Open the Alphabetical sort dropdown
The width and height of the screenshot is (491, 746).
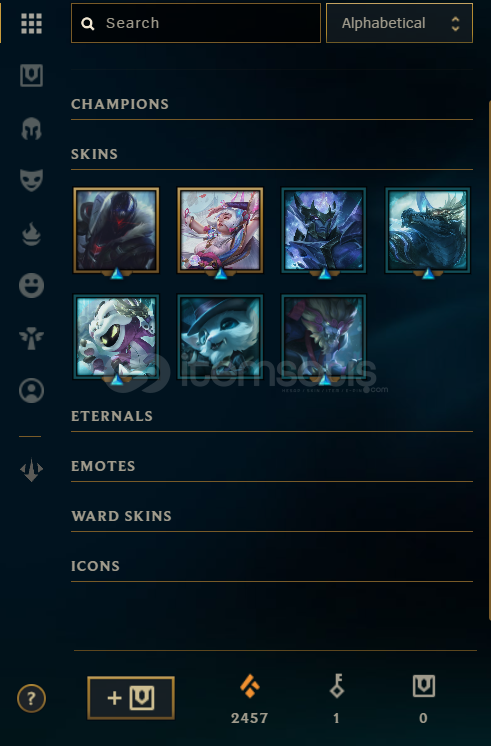pos(399,23)
